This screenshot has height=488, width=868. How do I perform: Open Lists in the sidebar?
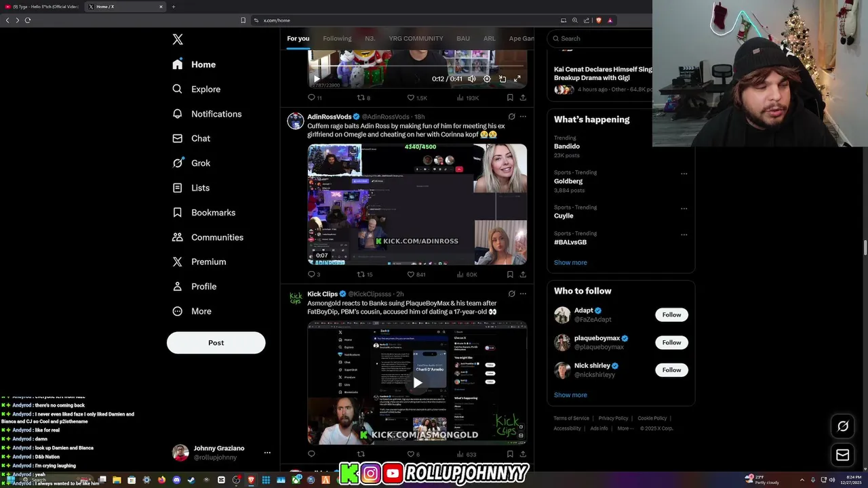point(191,188)
